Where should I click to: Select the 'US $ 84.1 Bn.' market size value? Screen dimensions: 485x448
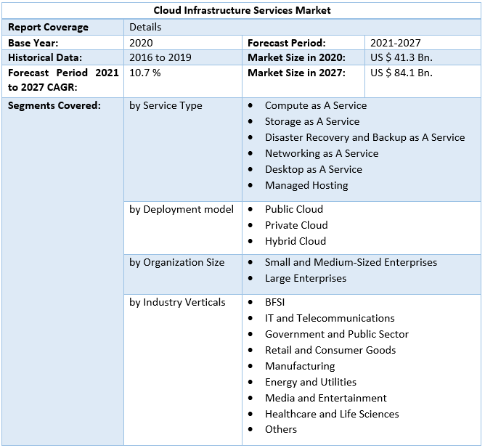(401, 73)
